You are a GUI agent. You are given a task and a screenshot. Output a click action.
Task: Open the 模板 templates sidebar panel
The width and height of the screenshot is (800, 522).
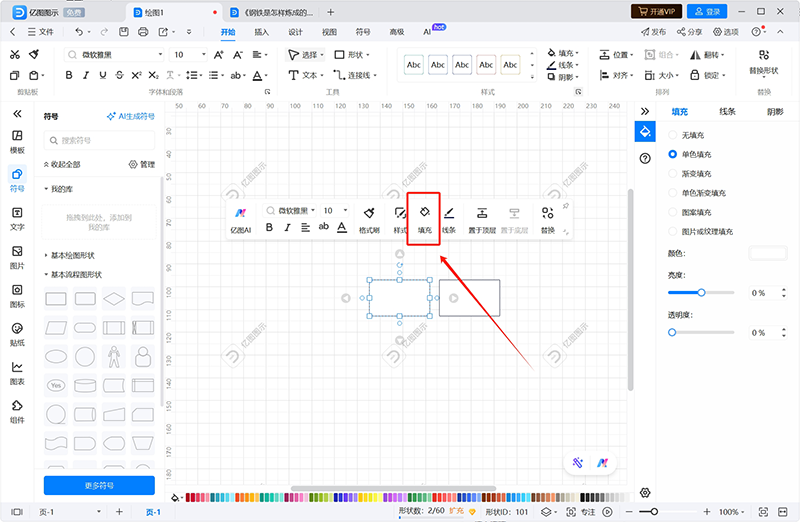[x=17, y=142]
